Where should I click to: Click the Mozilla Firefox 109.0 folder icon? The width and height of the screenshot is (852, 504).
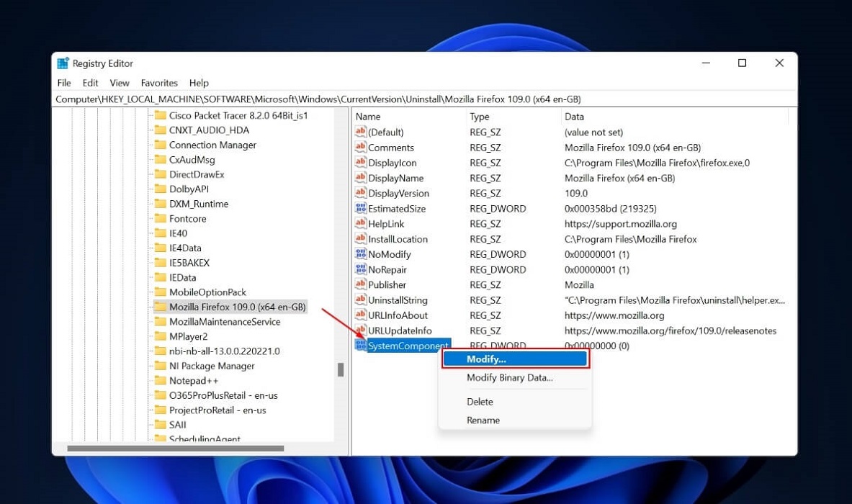(161, 307)
